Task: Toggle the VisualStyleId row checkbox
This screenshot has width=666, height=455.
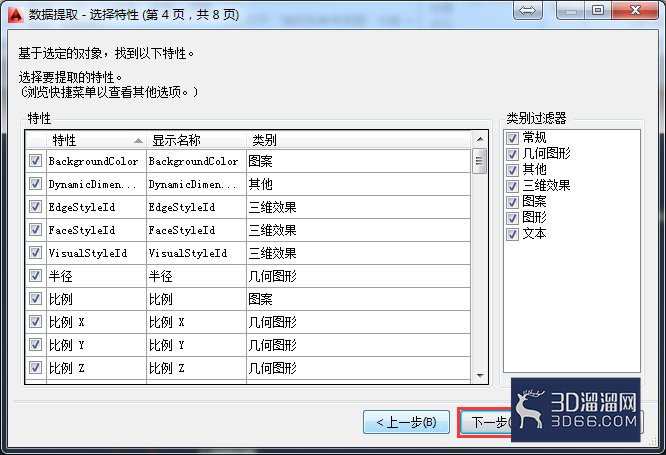Action: tap(35, 252)
